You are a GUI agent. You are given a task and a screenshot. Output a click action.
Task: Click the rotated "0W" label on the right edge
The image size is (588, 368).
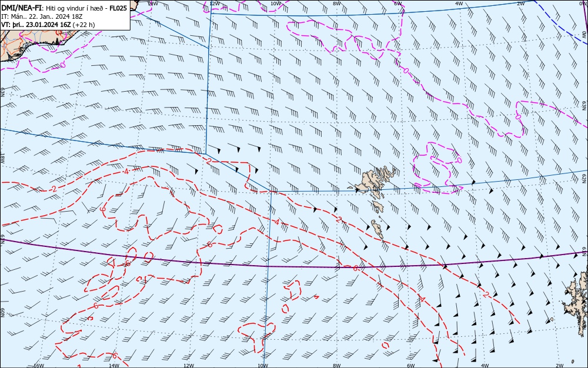tap(584, 34)
